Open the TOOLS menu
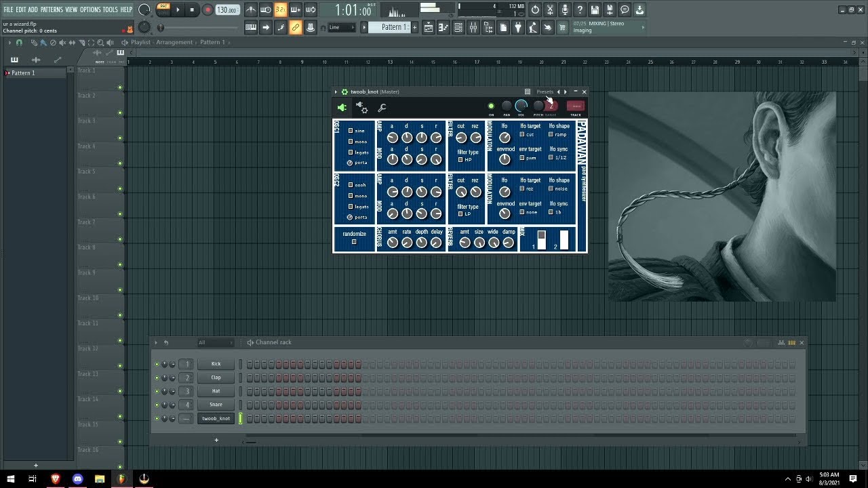868x488 pixels. click(111, 9)
